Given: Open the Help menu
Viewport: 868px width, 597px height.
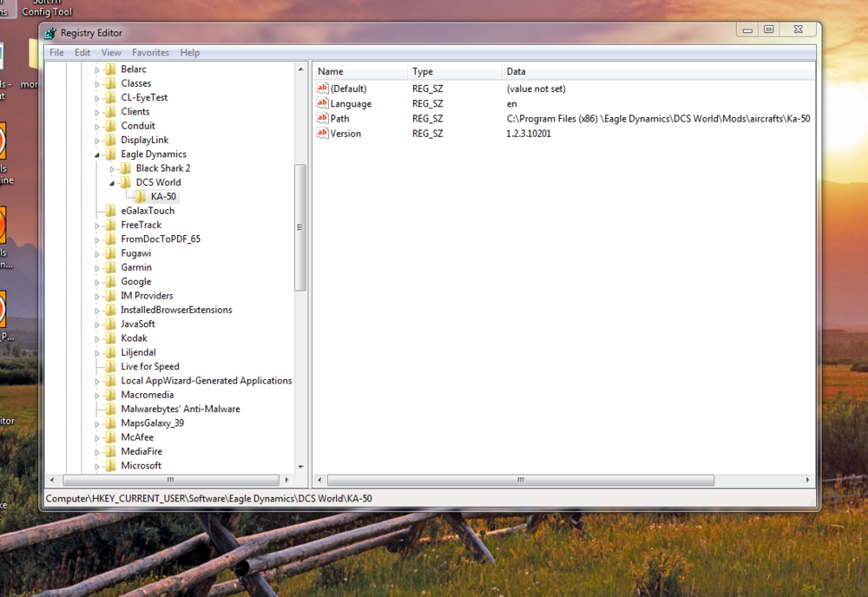Looking at the screenshot, I should click(190, 53).
